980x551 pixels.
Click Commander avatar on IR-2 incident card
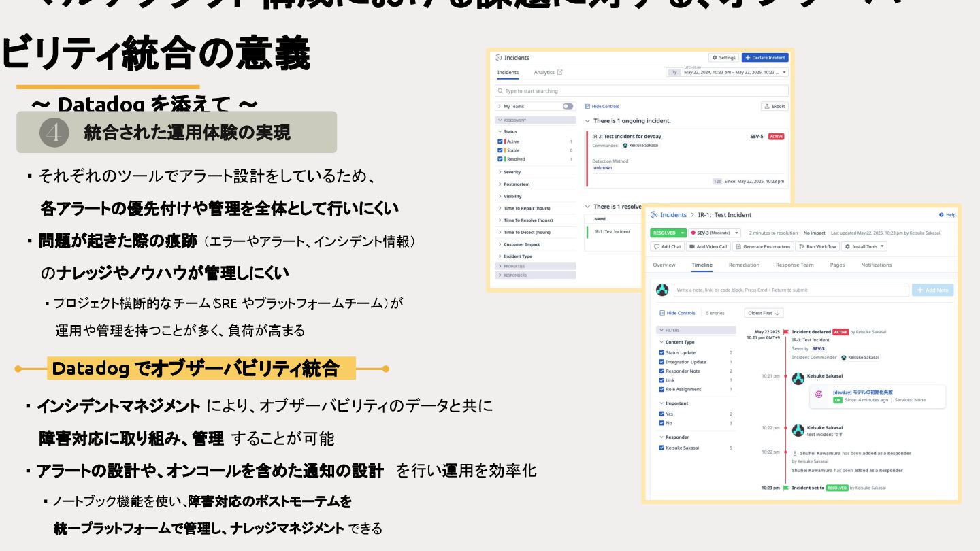[x=625, y=145]
